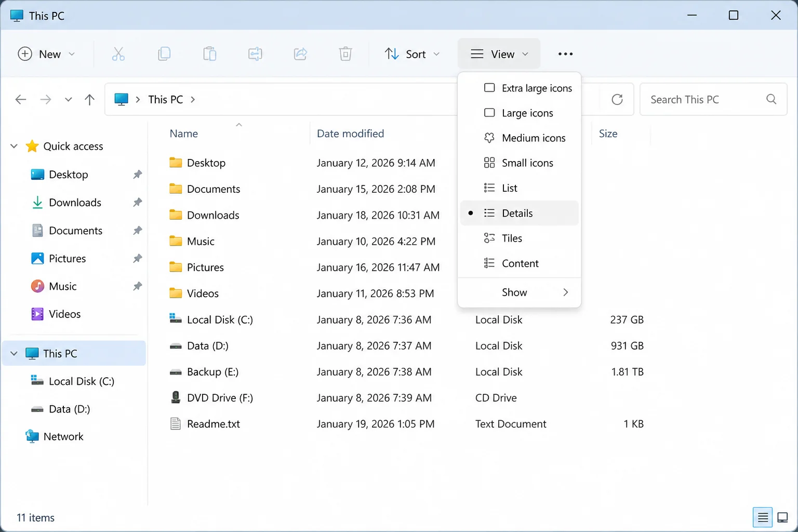798x532 pixels.
Task: Click the Desktop folder icon in file list
Action: [176, 163]
